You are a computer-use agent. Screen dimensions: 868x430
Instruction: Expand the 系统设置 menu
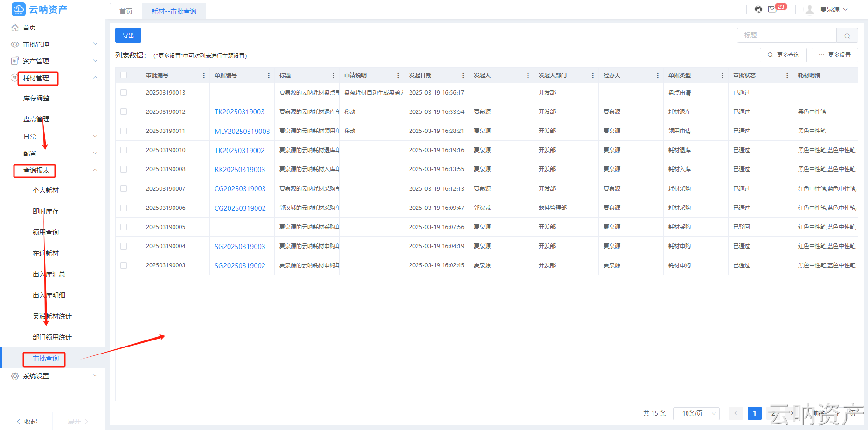click(x=95, y=375)
